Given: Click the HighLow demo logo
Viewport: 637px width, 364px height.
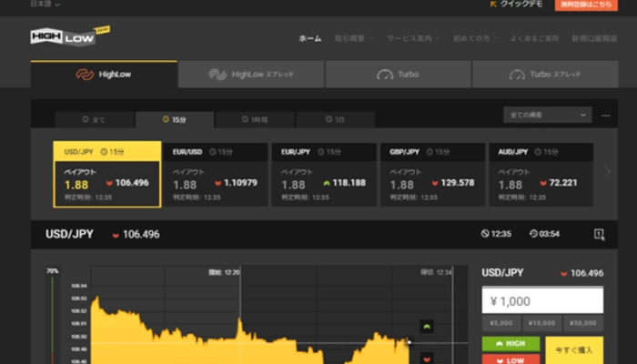Looking at the screenshot, I should tap(70, 36).
